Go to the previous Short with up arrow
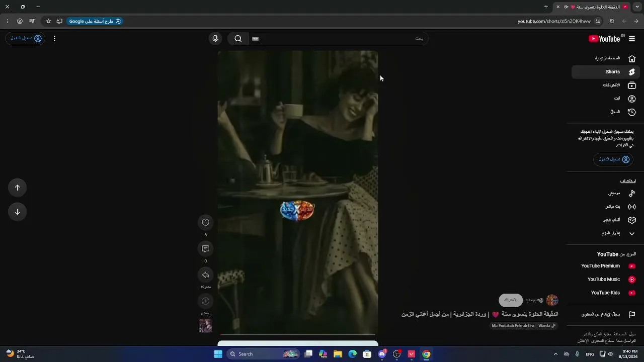Screen dimensions: 644x362 point(17,188)
